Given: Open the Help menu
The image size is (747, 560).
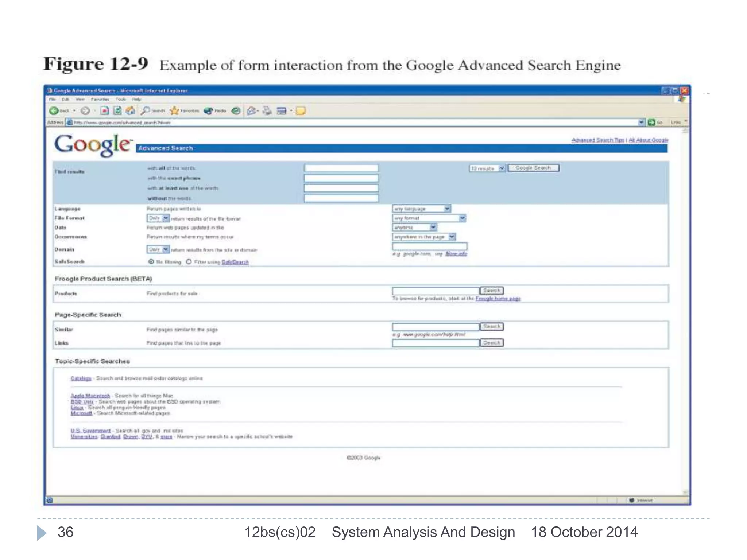Looking at the screenshot, I should coord(136,99).
